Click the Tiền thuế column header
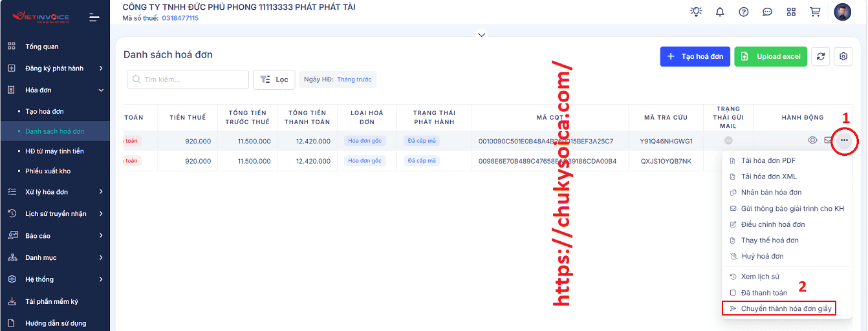The height and width of the screenshot is (331, 868). (188, 118)
